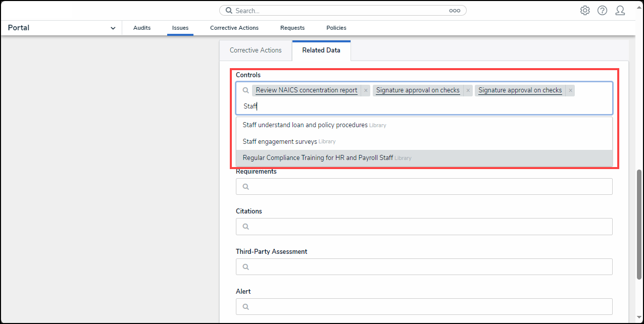Pick Regular Compliance Training for HR option
The width and height of the screenshot is (644, 324).
point(317,158)
